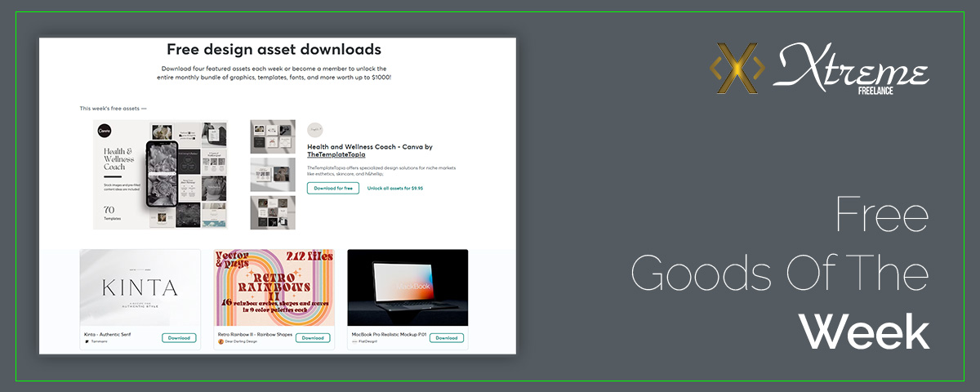
Task: Click the Download for free button
Action: pos(333,188)
